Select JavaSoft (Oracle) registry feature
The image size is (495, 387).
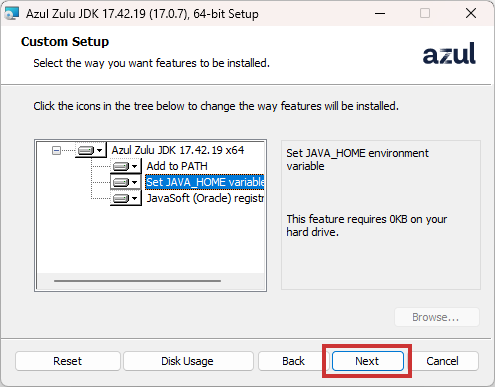pos(205,198)
